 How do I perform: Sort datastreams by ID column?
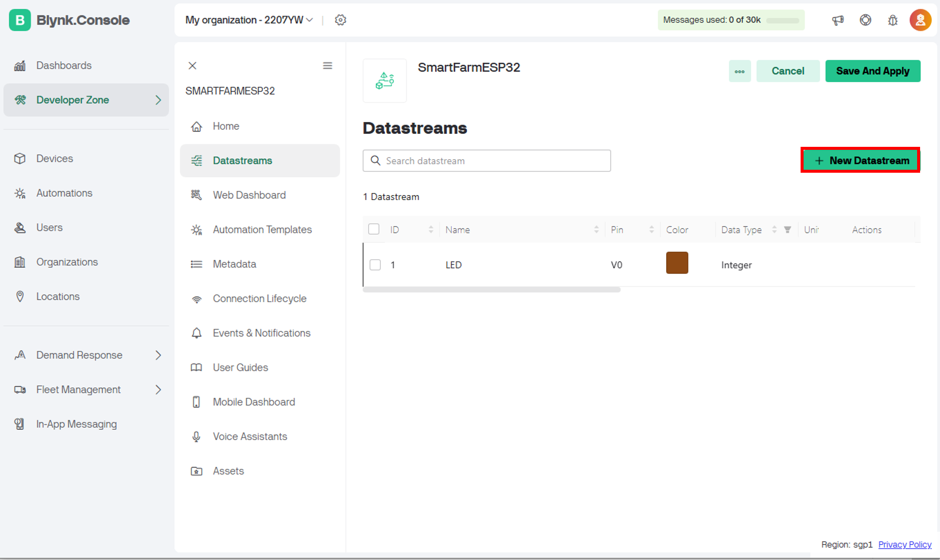431,229
